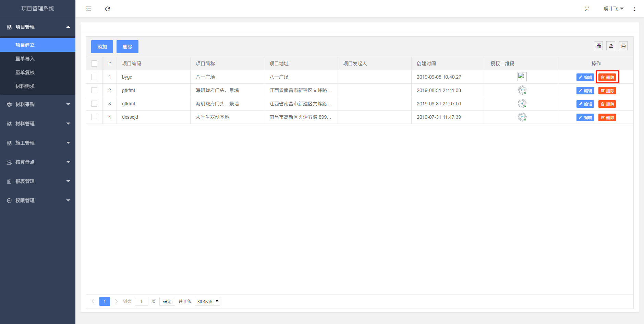Click the 权限管理 shield icon
The image size is (644, 324).
point(9,200)
